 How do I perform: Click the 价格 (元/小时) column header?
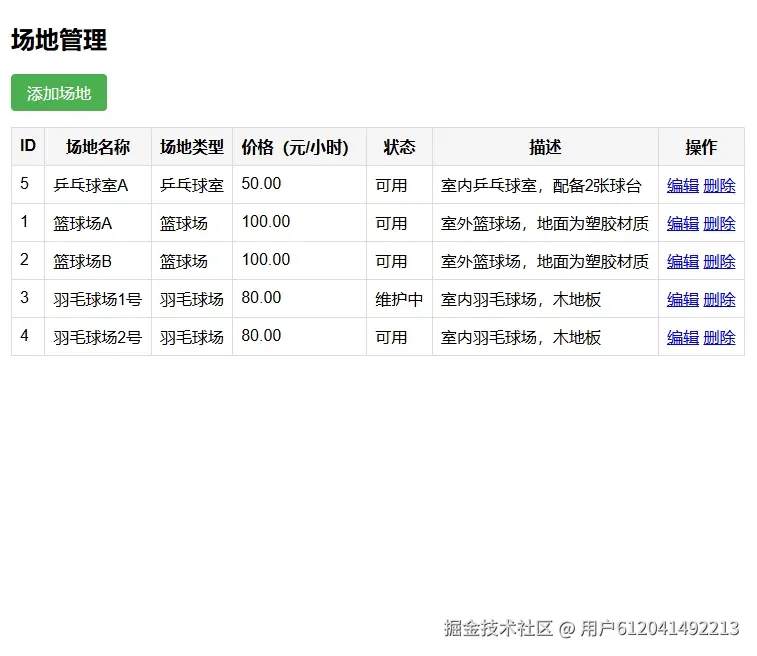click(x=299, y=147)
